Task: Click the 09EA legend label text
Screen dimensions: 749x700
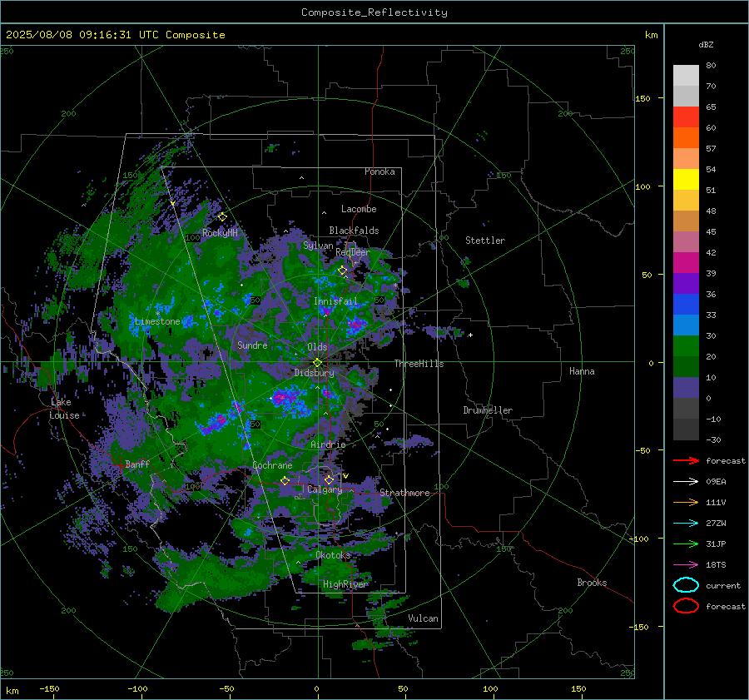Action: coord(716,482)
